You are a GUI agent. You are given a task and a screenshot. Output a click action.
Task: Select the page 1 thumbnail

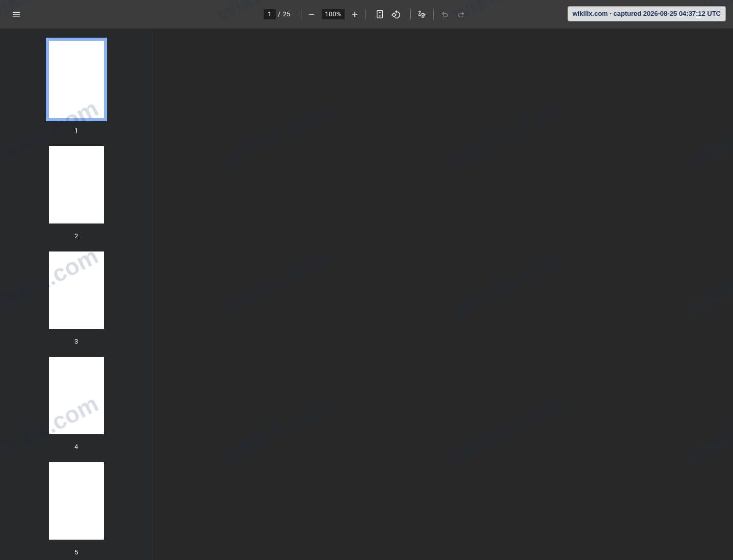(x=76, y=79)
